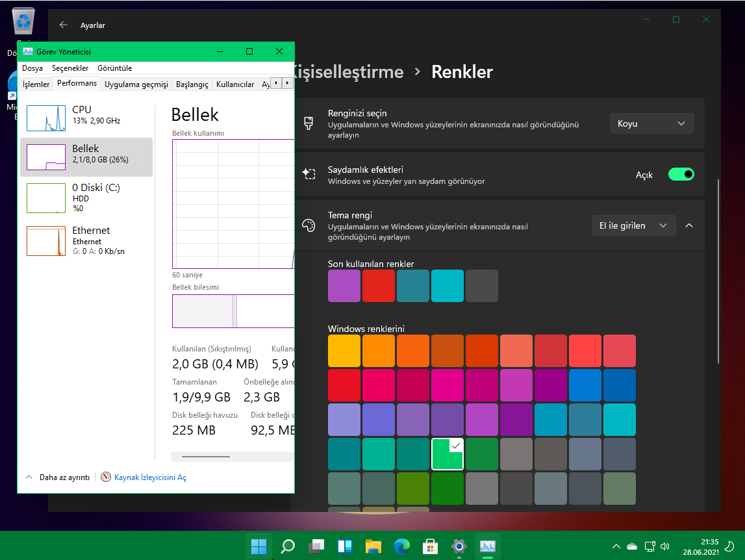
Task: Open Resource Monitor icon link
Action: point(106,477)
